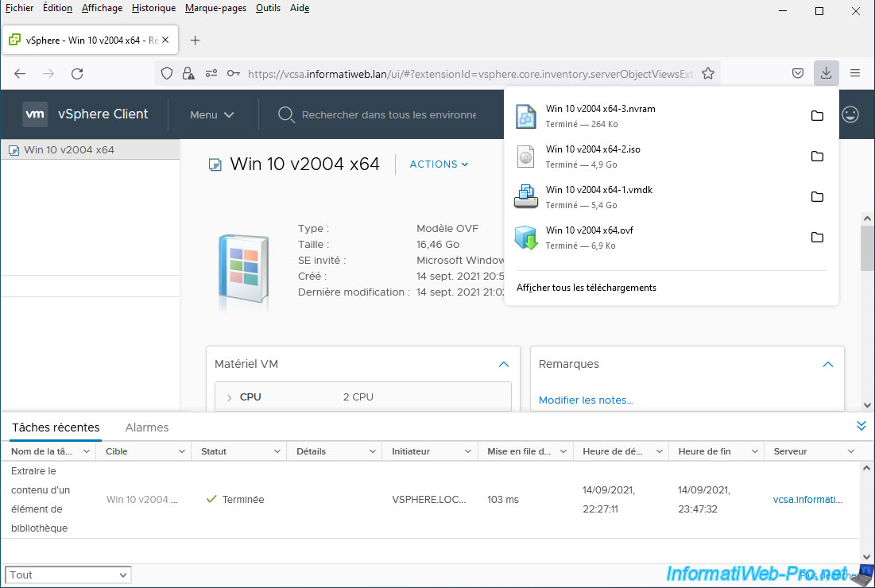Expand the CPU hardware row
This screenshot has height=588, width=875.
point(229,397)
